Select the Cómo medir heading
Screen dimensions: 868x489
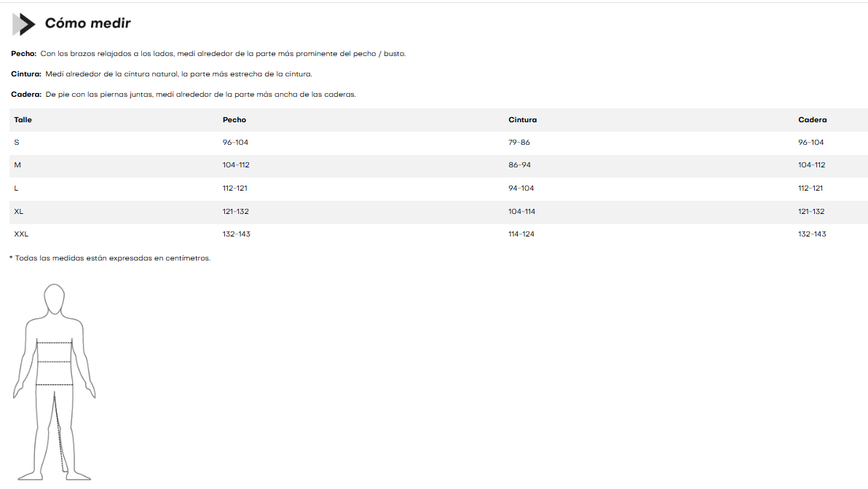click(x=87, y=23)
